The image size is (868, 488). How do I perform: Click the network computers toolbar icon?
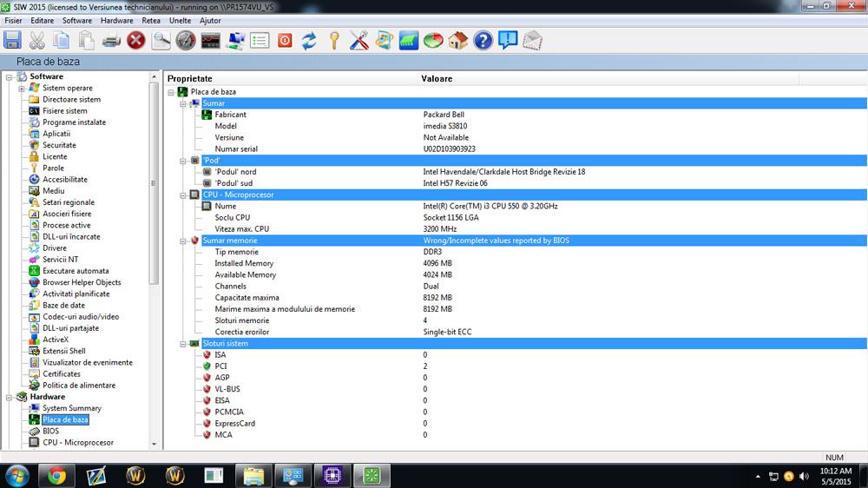[235, 41]
